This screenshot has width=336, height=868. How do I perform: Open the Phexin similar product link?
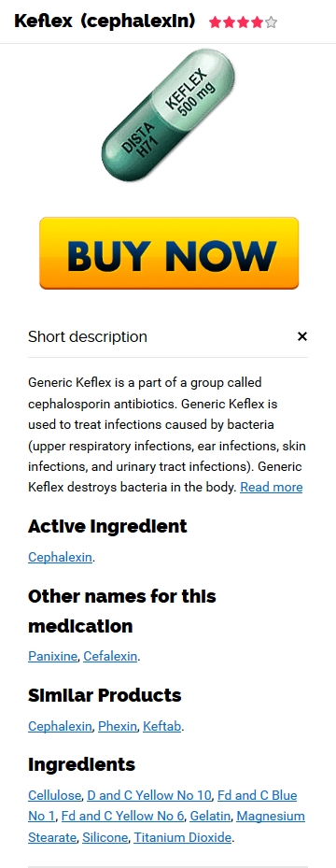118,726
